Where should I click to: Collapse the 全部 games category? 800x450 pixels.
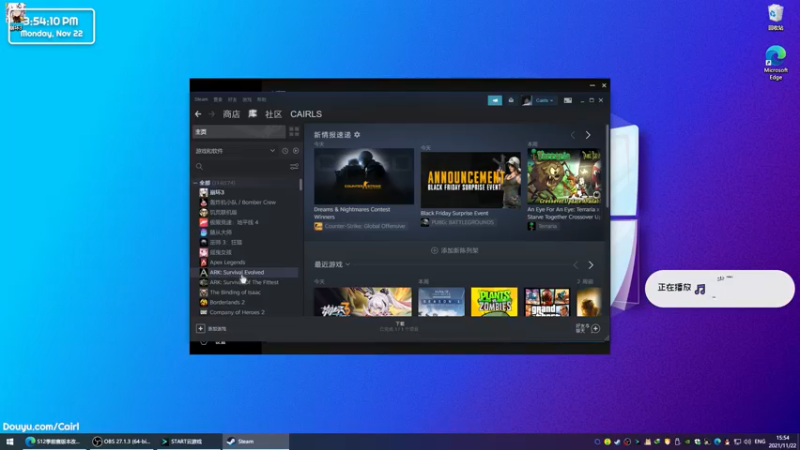pos(195,183)
